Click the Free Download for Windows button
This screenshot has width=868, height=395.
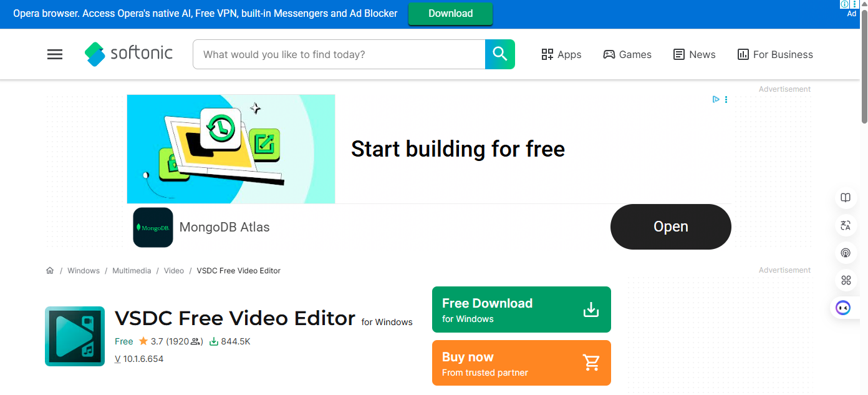(521, 310)
